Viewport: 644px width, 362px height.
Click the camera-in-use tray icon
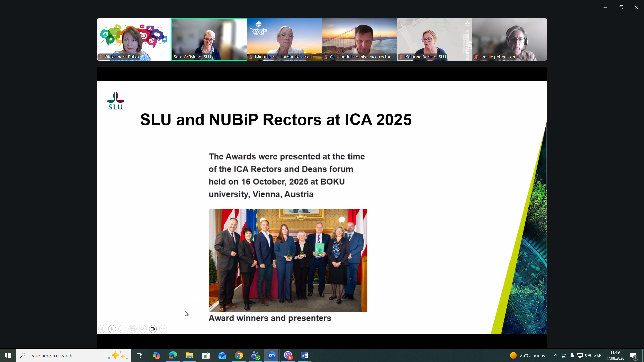coord(564,355)
